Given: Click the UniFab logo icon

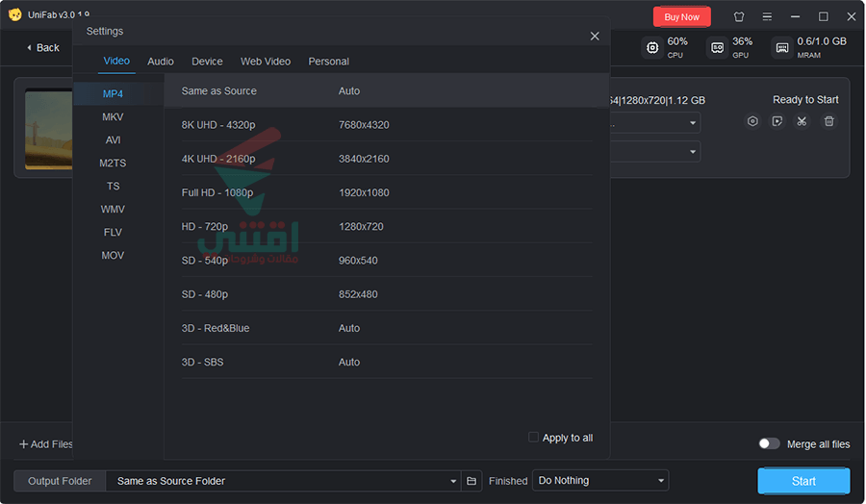Looking at the screenshot, I should click(14, 14).
